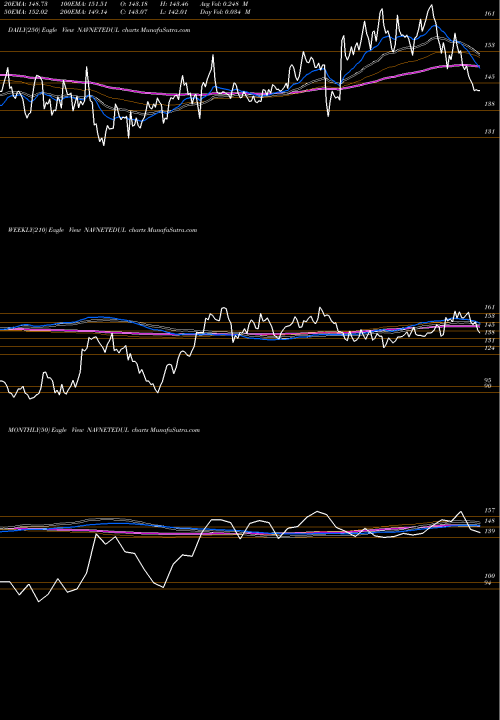
Task: Click the 145 price label on the daily chart
Action: (x=489, y=77)
